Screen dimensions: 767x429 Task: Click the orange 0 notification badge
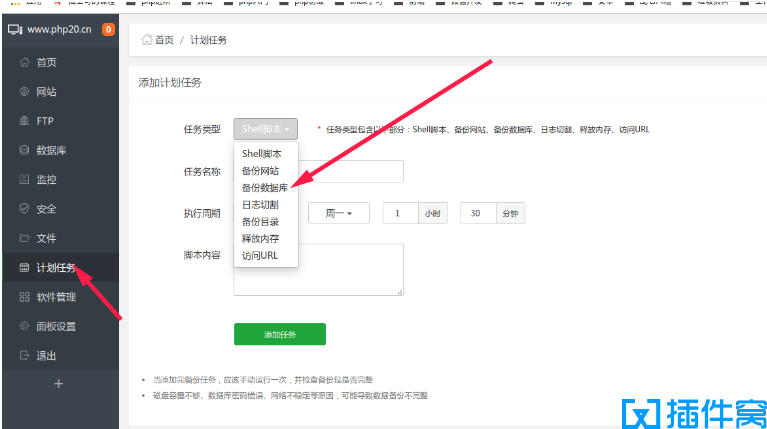point(108,29)
